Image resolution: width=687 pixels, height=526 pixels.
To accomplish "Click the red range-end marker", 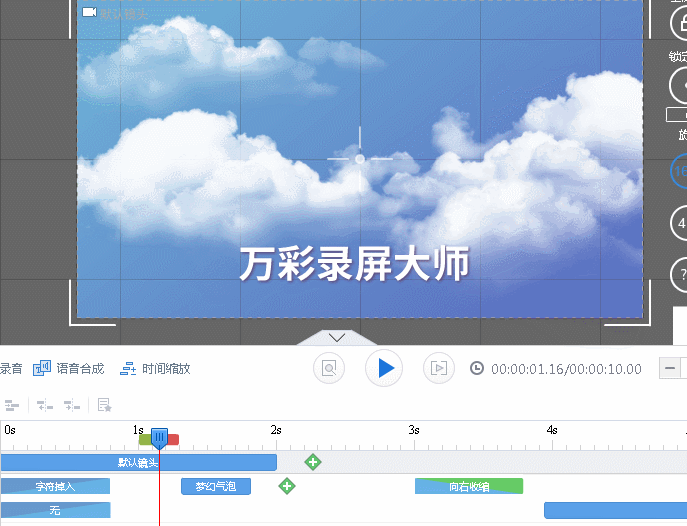I will tap(174, 439).
